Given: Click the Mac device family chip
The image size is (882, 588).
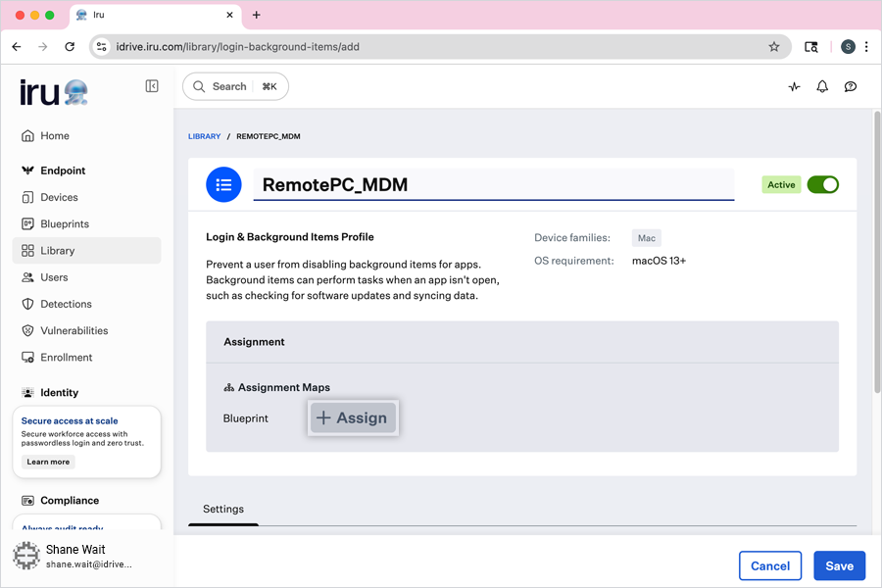Looking at the screenshot, I should click(646, 237).
